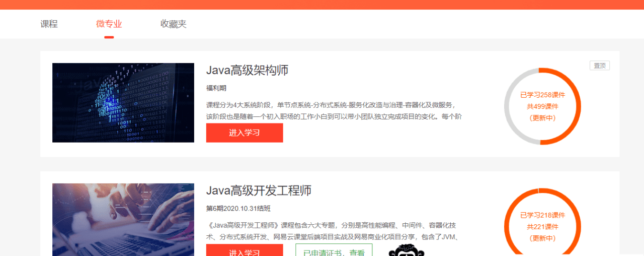Select the 福利期 label text
Screen dimensions: 644x256
(x=216, y=88)
